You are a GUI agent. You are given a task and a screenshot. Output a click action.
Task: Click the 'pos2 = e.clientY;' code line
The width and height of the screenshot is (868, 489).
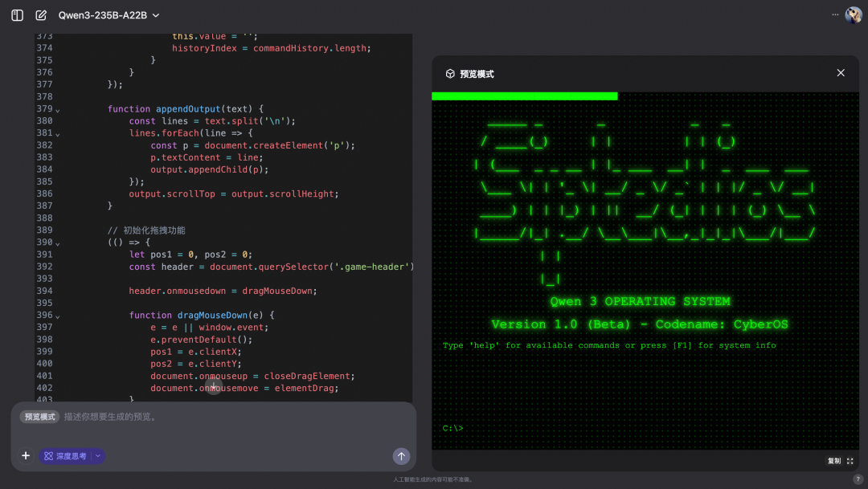pyautogui.click(x=196, y=364)
